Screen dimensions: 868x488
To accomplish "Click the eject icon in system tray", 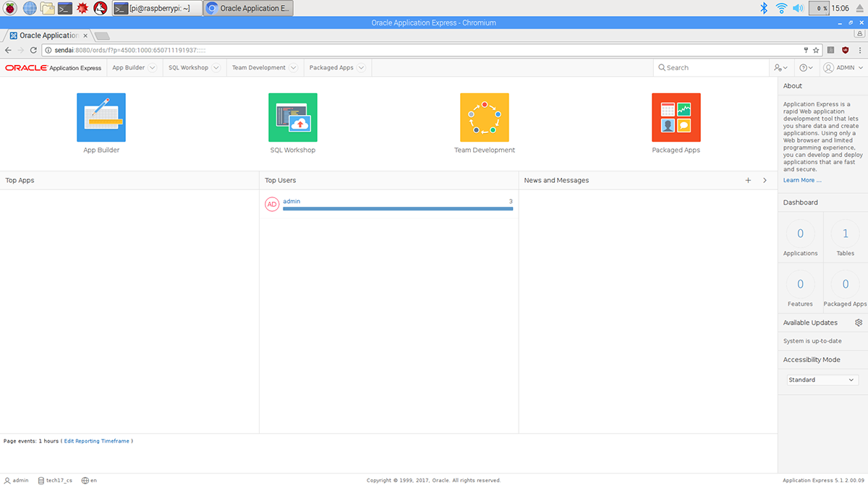I will pyautogui.click(x=859, y=8).
